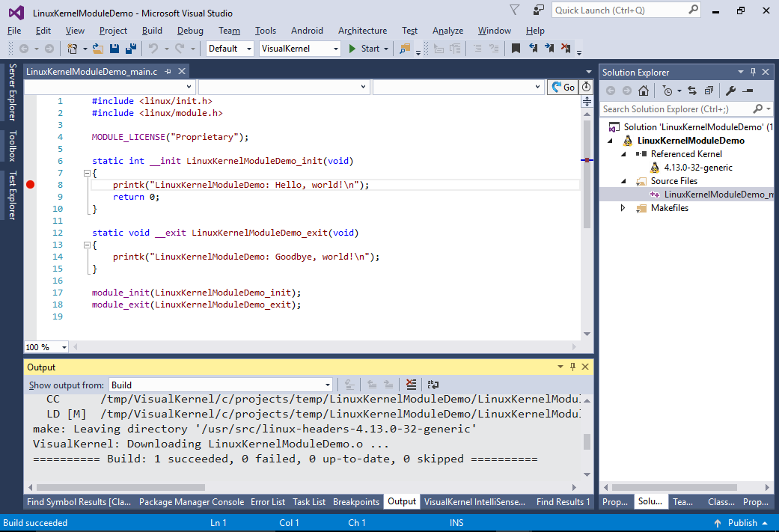
Task: Toggle word wrap in the Output window
Action: (433, 385)
